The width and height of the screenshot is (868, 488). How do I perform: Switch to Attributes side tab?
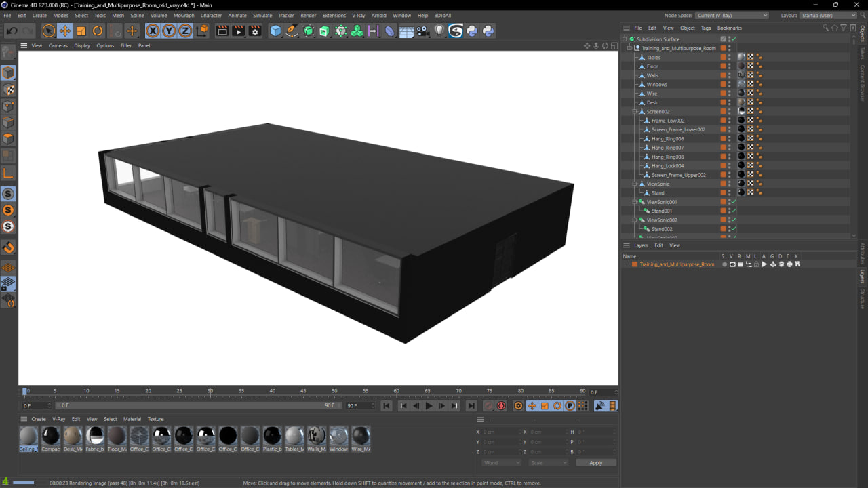(863, 253)
